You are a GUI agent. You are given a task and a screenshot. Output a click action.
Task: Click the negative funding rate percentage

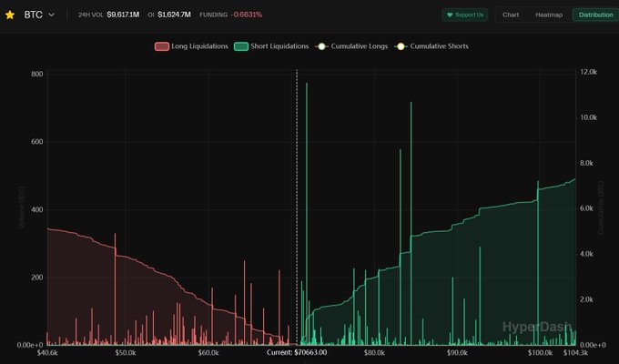click(246, 15)
